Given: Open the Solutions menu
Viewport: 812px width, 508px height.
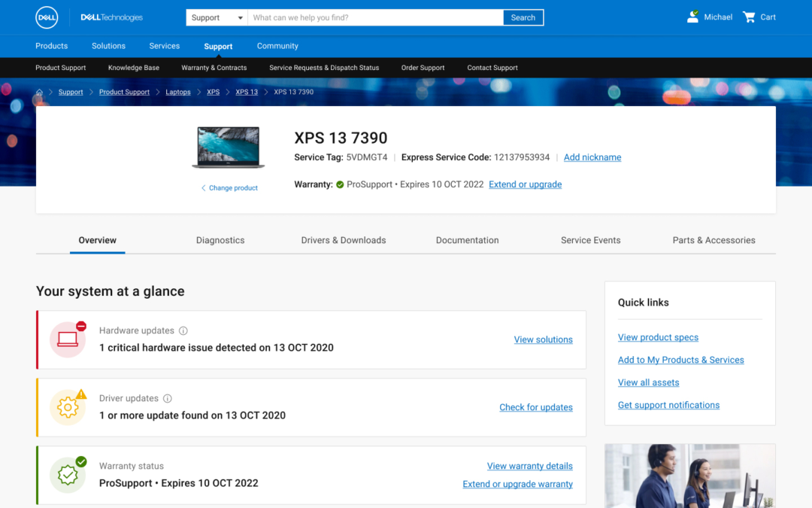Looking at the screenshot, I should [x=108, y=46].
